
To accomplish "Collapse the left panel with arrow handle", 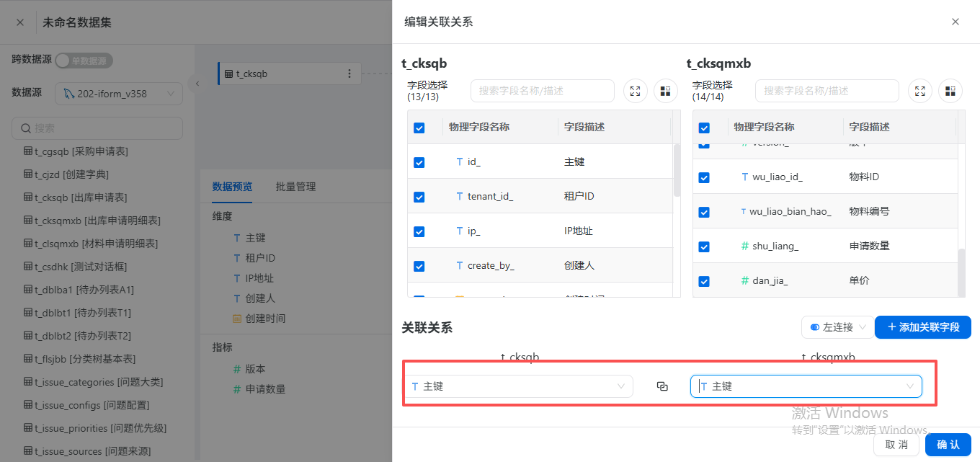I will (x=197, y=84).
